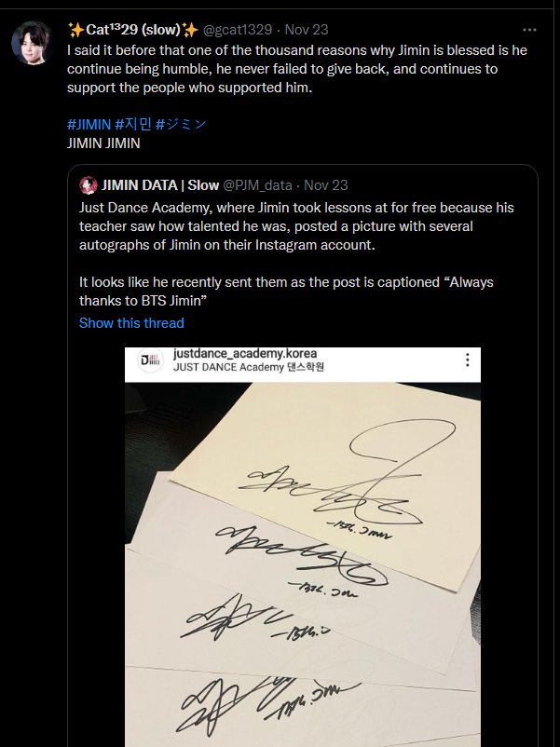The image size is (560, 747).
Task: Open the quoted tweet's Nov 23 timestamp
Action: (326, 185)
